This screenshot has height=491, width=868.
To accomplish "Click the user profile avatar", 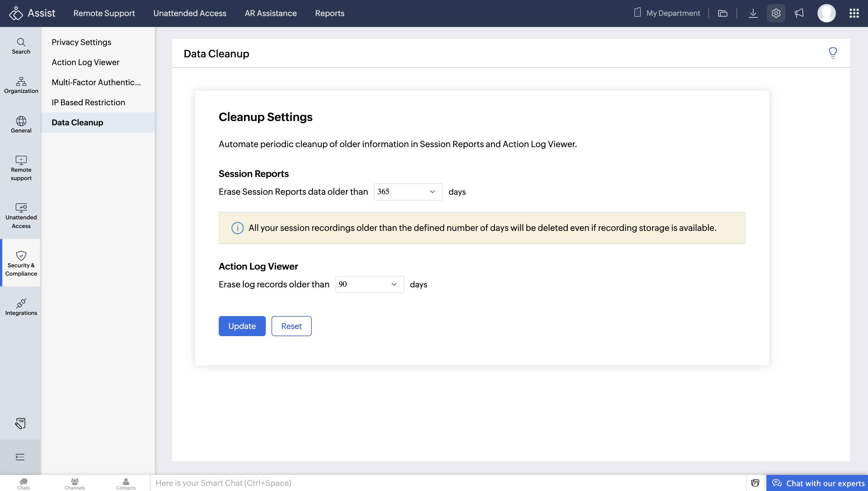I will coord(826,13).
